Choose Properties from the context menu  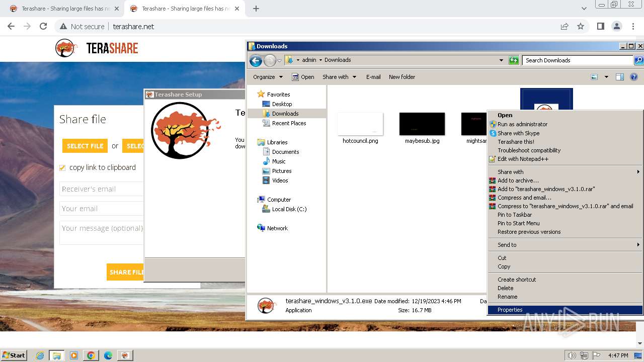tap(566, 310)
